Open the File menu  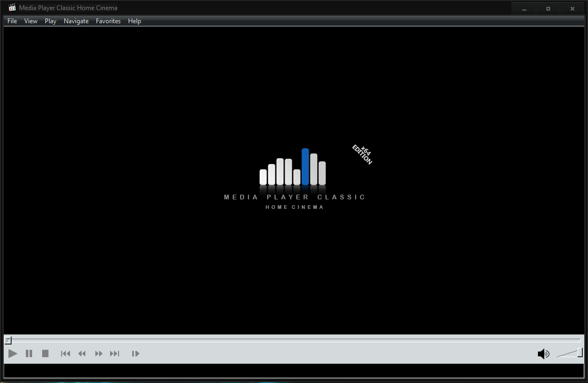point(12,21)
